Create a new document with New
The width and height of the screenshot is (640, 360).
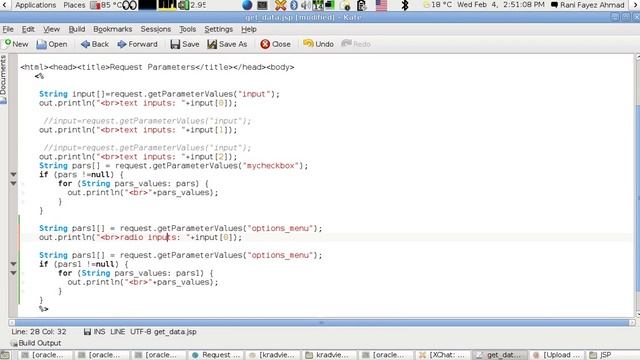(16, 44)
